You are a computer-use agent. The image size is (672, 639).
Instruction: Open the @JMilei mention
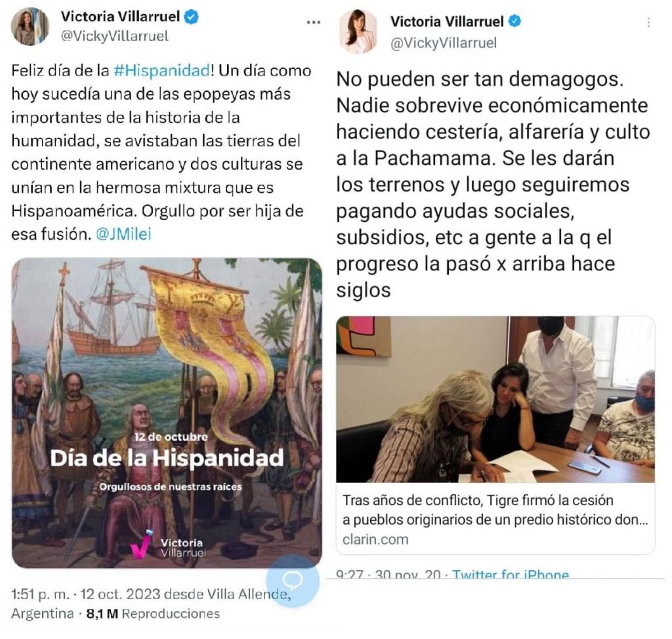click(123, 234)
